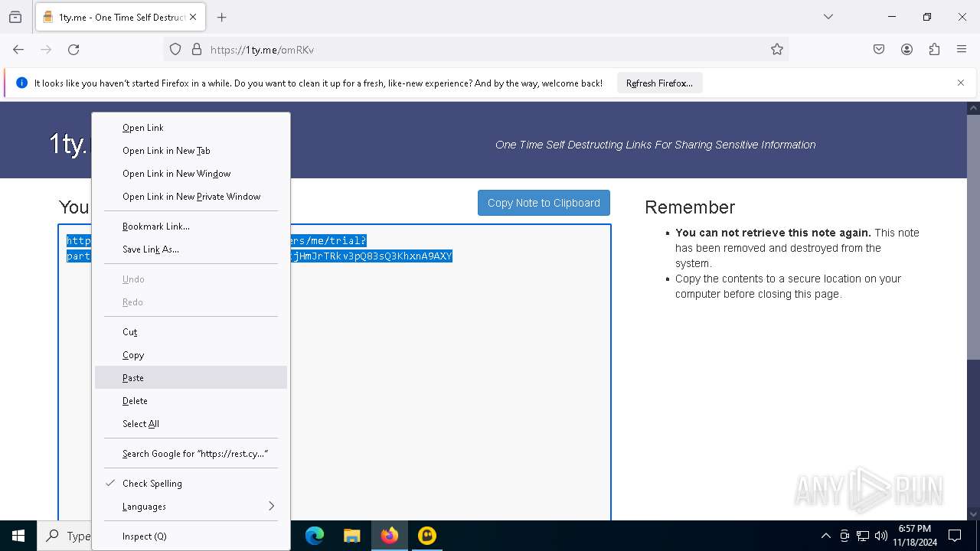Open the volume tray icon
This screenshot has width=980, height=551.
point(881,536)
